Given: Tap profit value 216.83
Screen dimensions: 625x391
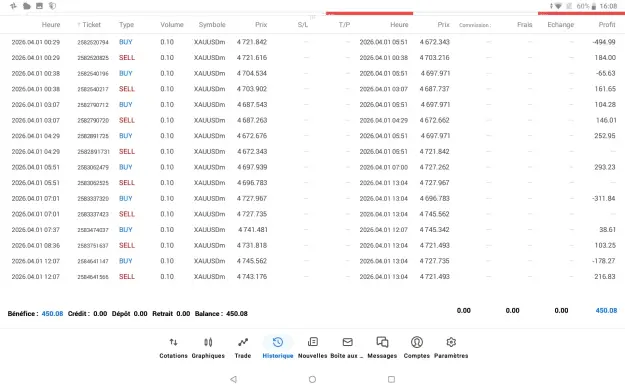Looking at the screenshot, I should click(605, 277).
